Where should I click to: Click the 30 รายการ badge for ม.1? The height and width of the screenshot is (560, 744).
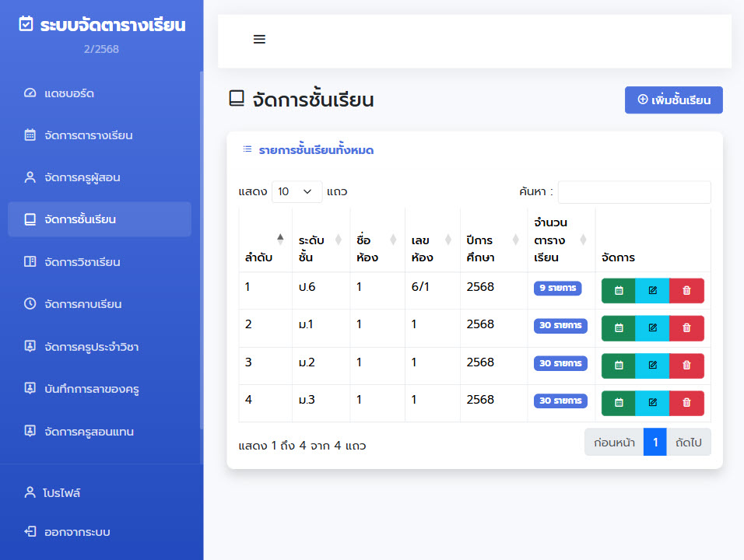tap(560, 325)
